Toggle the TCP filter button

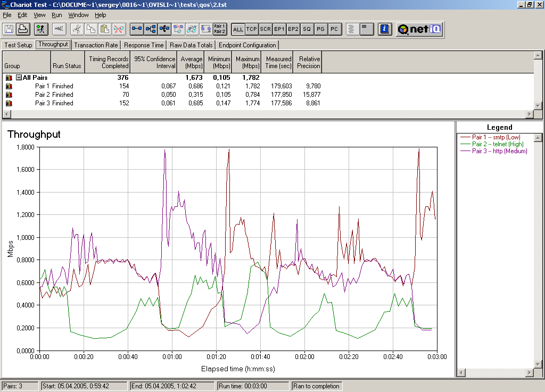252,29
